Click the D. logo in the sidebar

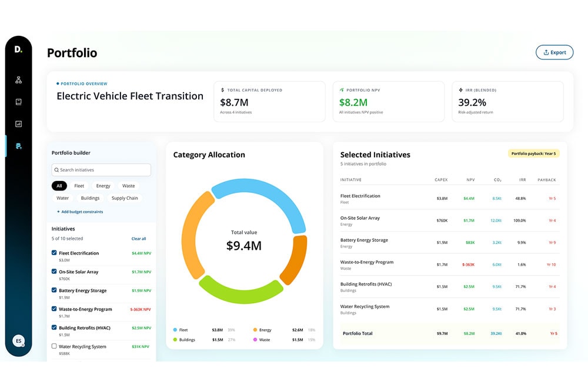pos(18,49)
